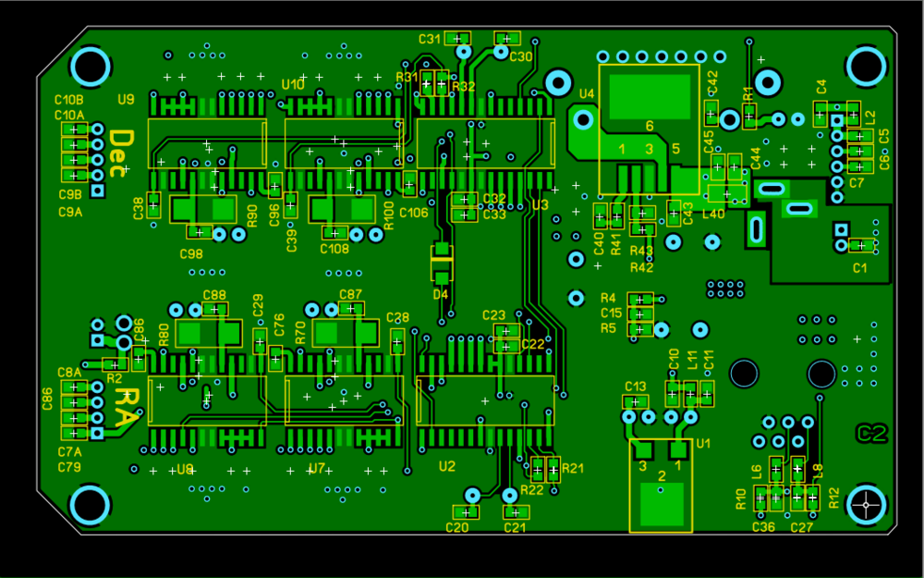Image resolution: width=924 pixels, height=578 pixels.
Task: Click the C42 designator label
Action: coord(712,82)
